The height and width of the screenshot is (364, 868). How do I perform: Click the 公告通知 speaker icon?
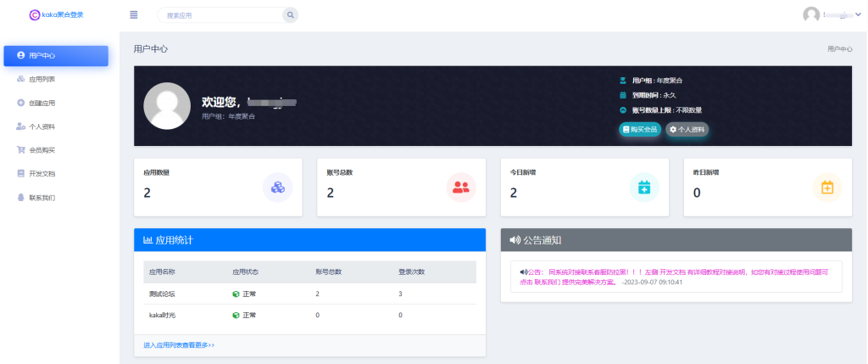pyautogui.click(x=515, y=240)
